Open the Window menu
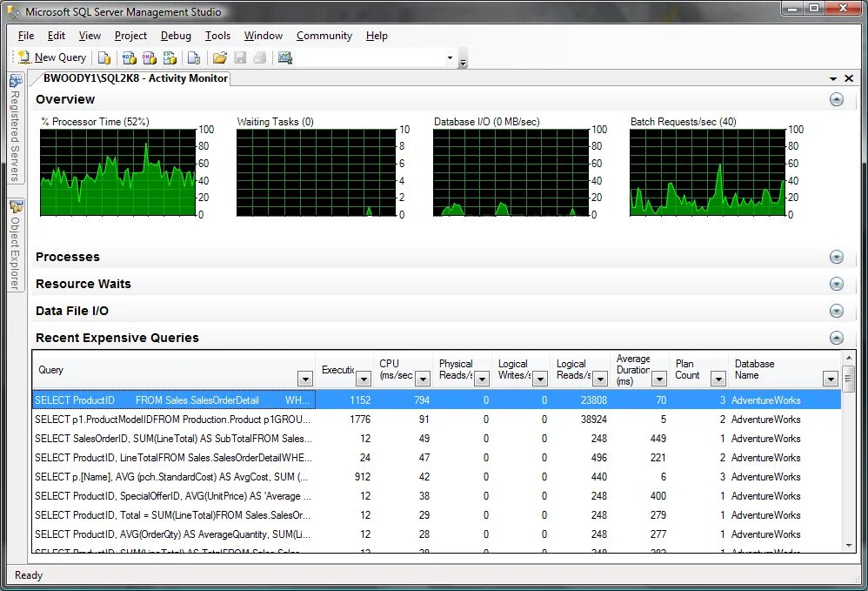Viewport: 868px width, 591px height. click(264, 36)
